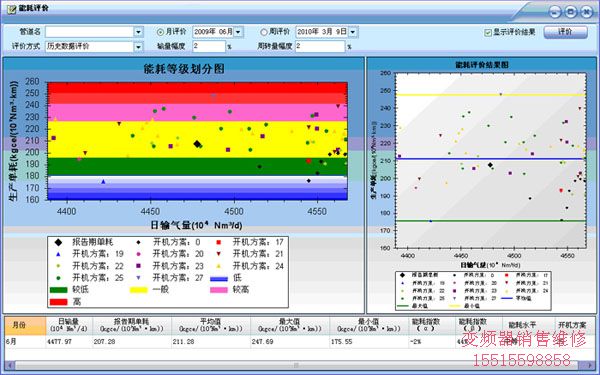Click the purple square 开机方案: 23 legend marker in left chart
This screenshot has width=600, height=375.
click(x=139, y=266)
